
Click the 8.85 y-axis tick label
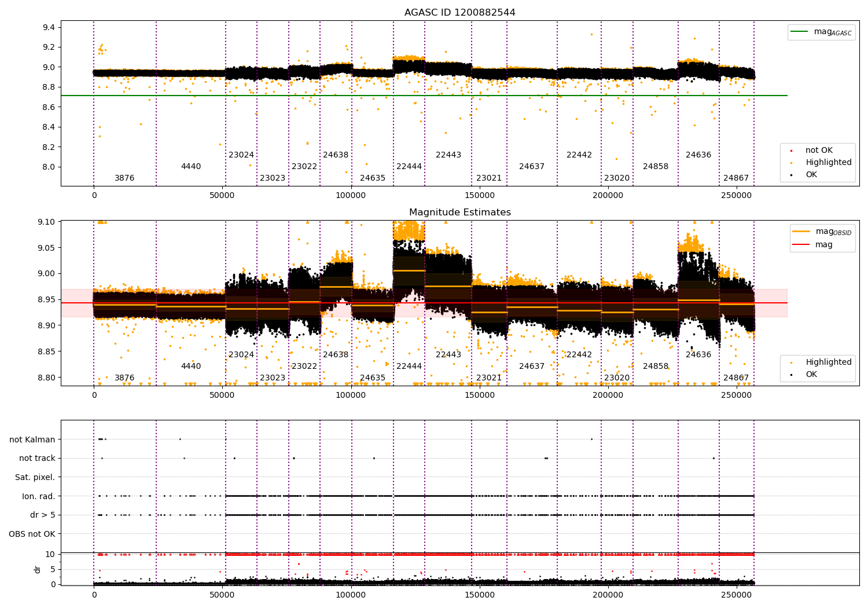[47, 352]
